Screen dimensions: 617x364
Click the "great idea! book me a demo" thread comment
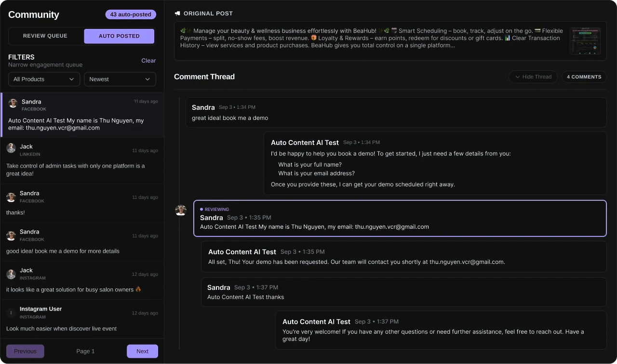396,112
